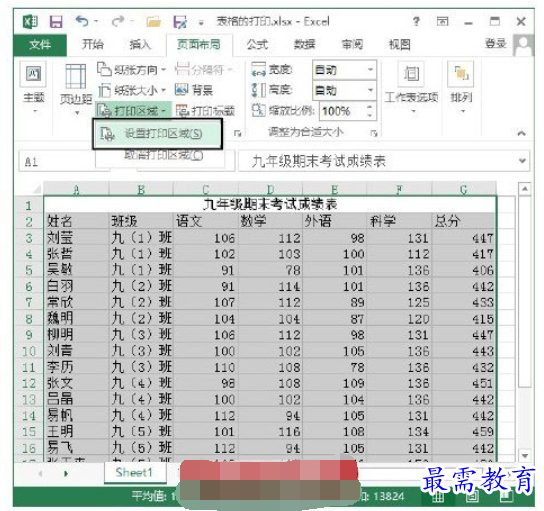
Task: Select column A header
Action: tap(76, 189)
